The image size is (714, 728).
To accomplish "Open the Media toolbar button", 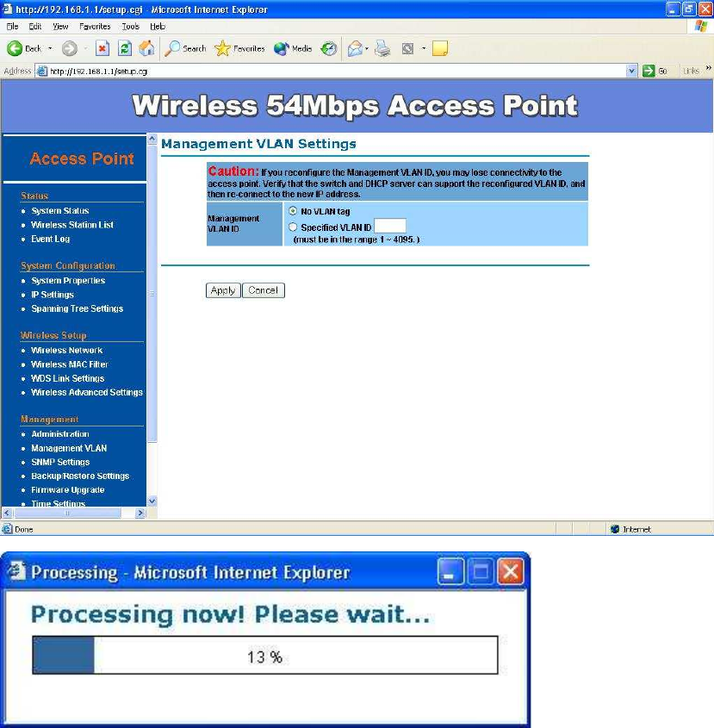I will [x=293, y=48].
